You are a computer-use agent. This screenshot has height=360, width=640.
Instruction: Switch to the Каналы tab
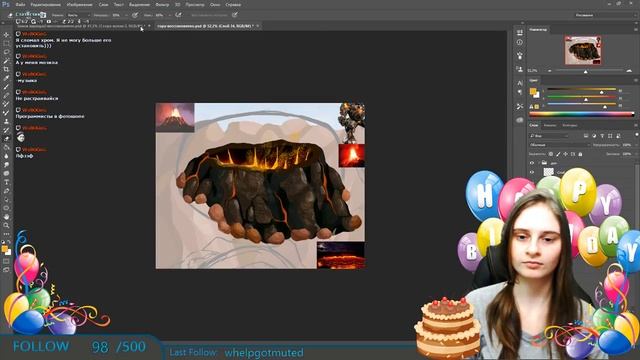pos(550,125)
